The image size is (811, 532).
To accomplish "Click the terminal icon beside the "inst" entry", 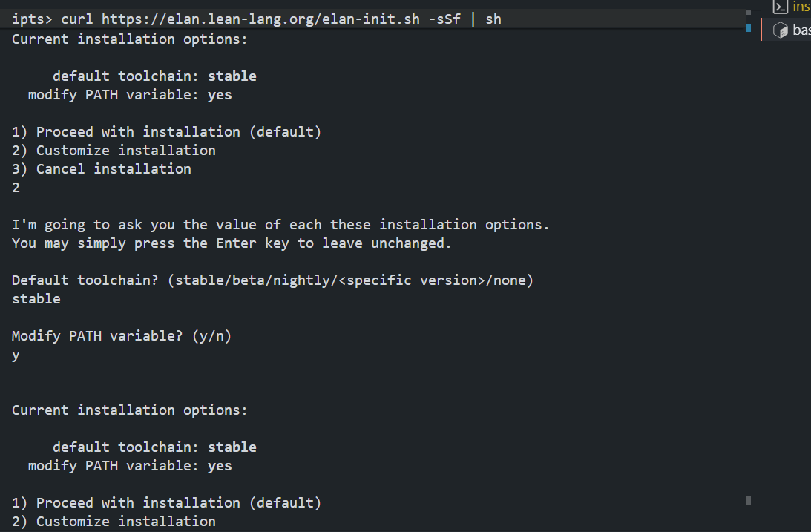I will click(780, 7).
